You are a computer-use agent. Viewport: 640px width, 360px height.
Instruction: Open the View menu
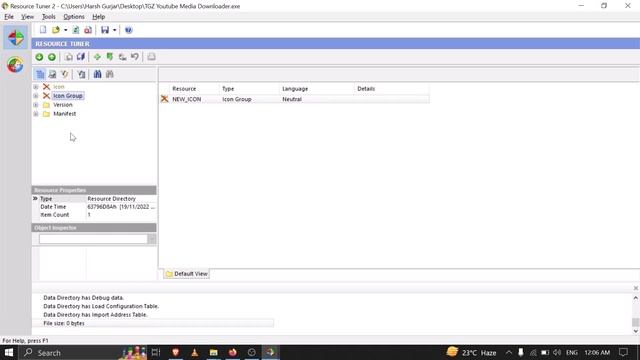27,17
